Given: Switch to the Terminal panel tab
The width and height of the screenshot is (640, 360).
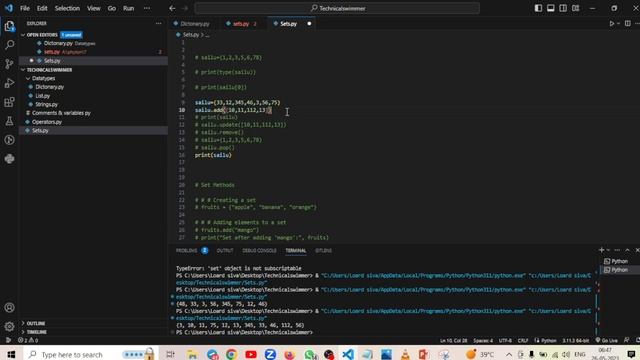Looking at the screenshot, I should click(x=296, y=251).
